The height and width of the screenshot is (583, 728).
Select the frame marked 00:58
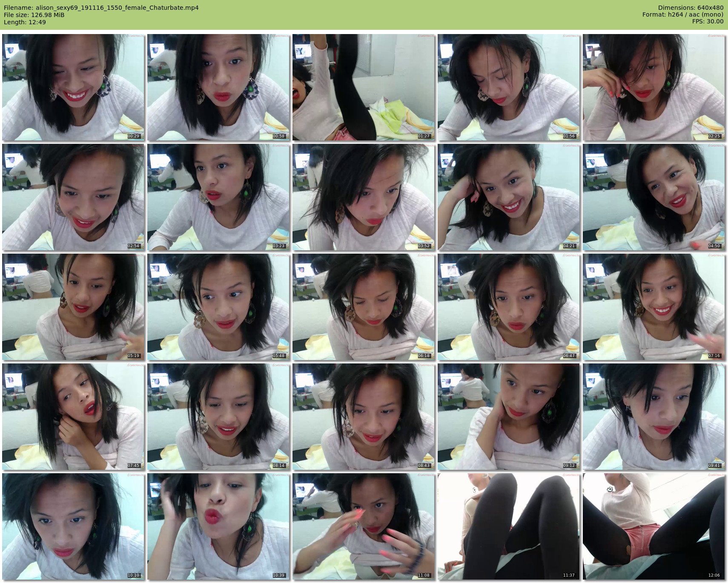pos(218,87)
